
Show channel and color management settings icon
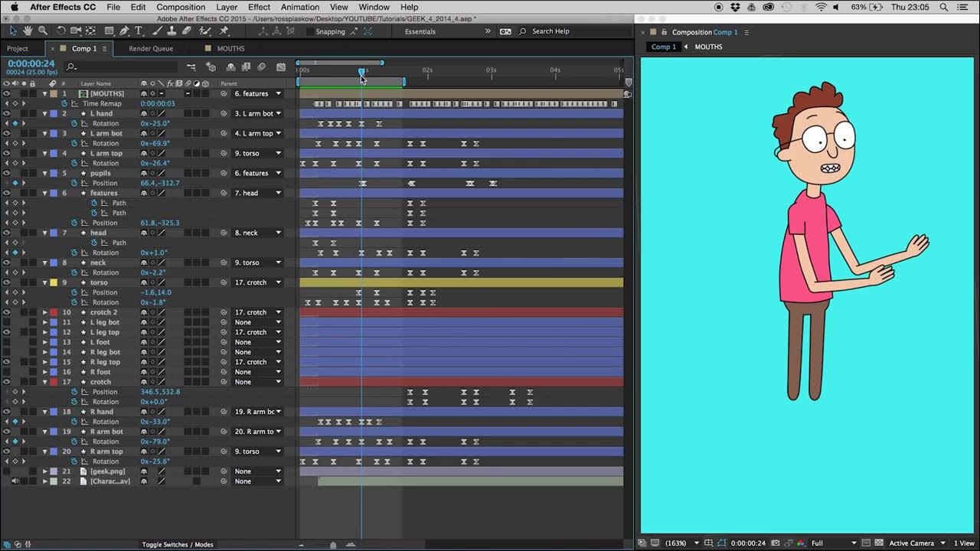click(801, 543)
